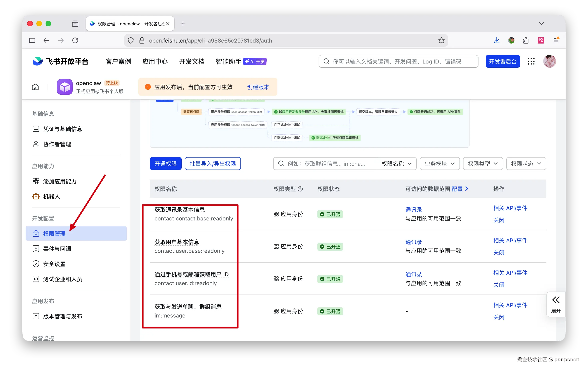Click the bookmark star in address bar

click(x=441, y=41)
